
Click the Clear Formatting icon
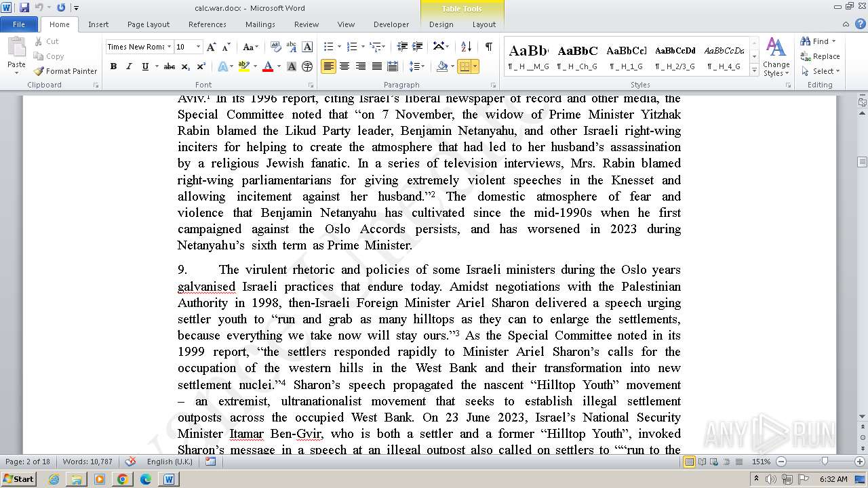tap(275, 47)
